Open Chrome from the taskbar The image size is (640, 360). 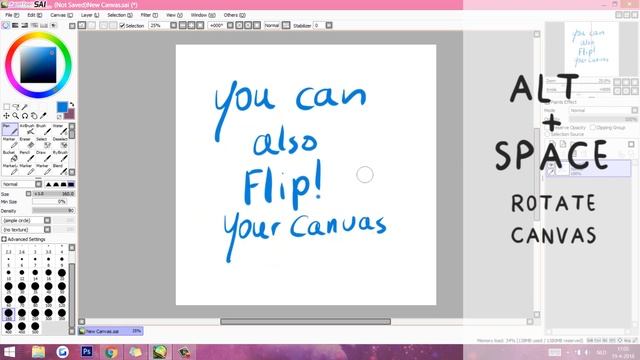click(111, 352)
